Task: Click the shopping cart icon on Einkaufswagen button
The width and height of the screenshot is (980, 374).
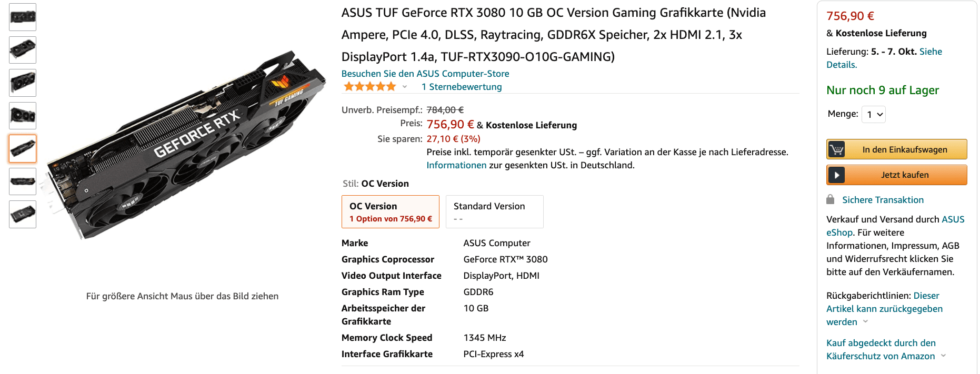Action: tap(836, 149)
